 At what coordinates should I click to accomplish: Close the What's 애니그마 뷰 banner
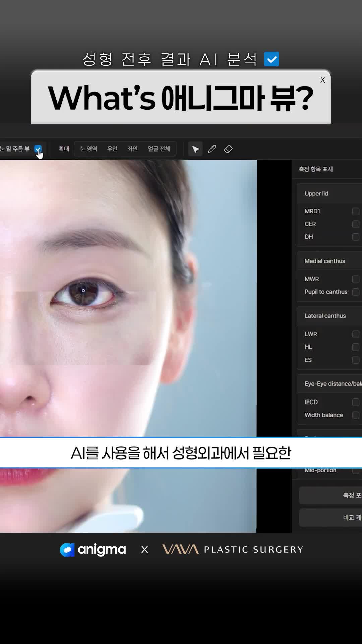click(323, 80)
